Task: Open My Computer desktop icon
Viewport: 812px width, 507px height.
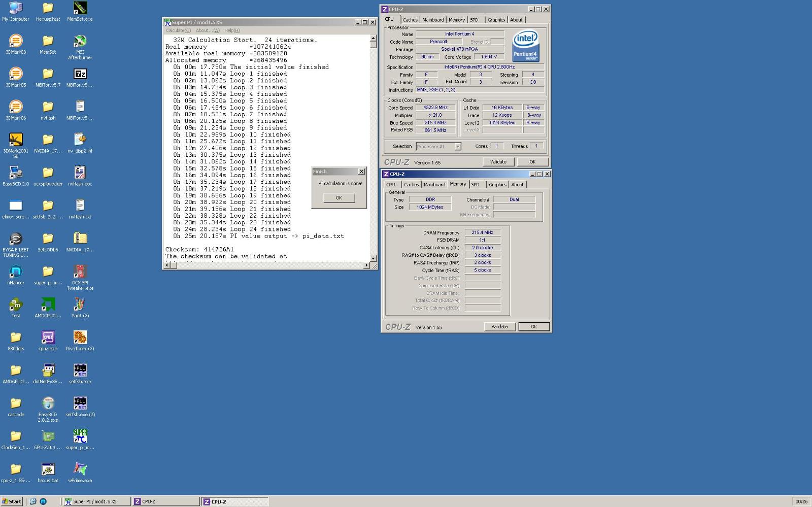Action: tap(16, 11)
